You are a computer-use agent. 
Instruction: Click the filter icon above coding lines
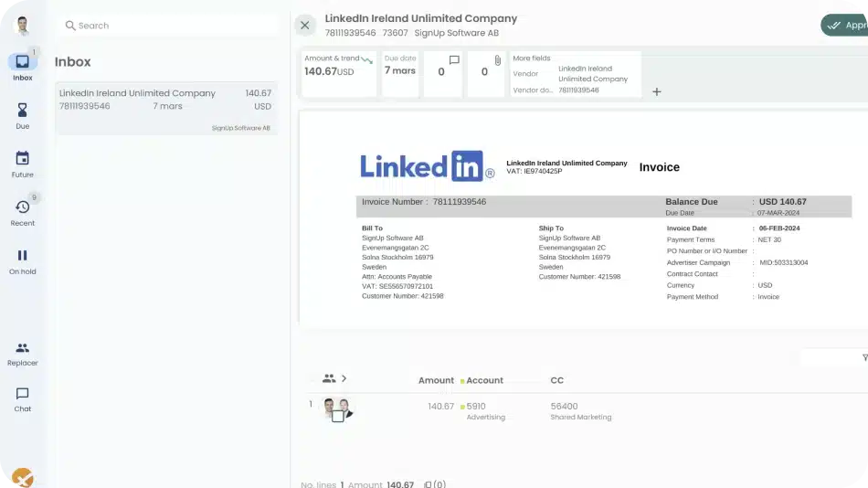click(864, 358)
